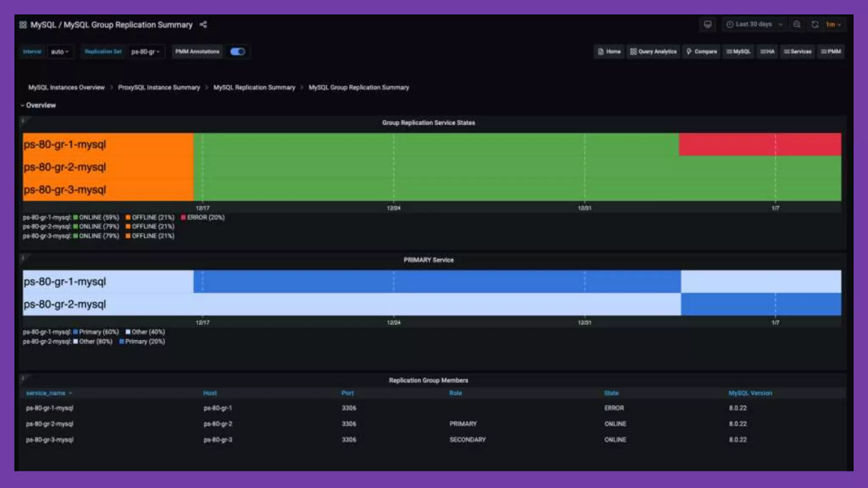Click the refresh dashboard icon
The width and height of the screenshot is (868, 488).
click(x=815, y=25)
